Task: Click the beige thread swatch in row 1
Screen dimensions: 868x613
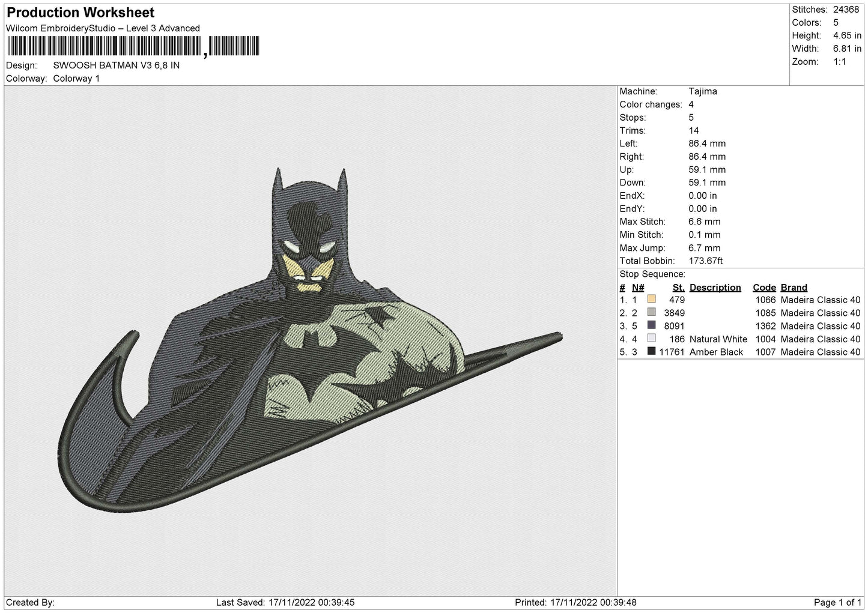Action: coord(651,300)
